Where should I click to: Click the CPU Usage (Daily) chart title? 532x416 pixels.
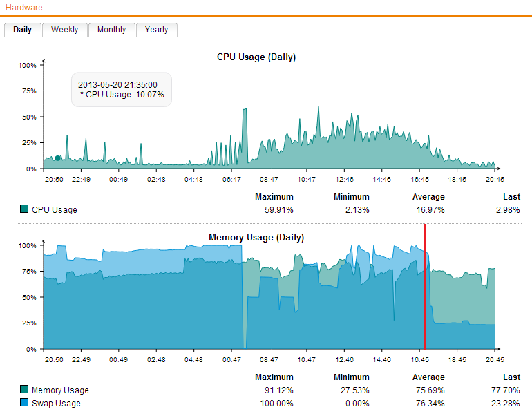click(x=256, y=57)
